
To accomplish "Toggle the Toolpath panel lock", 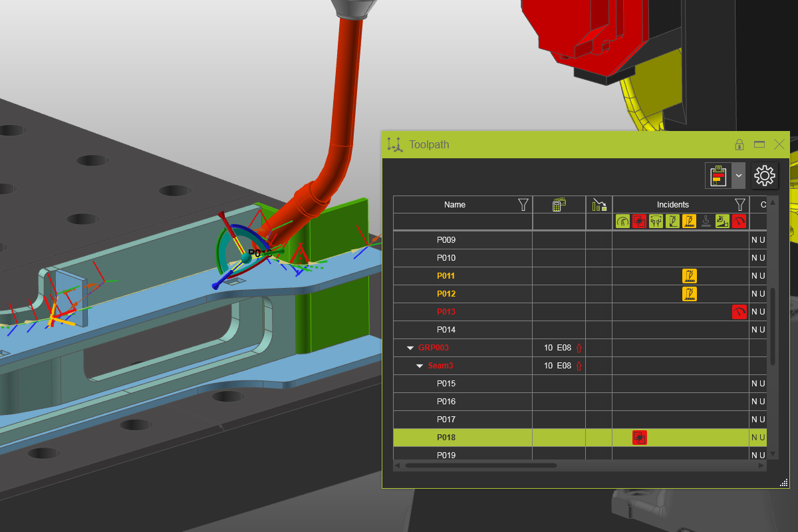I will coord(739,144).
